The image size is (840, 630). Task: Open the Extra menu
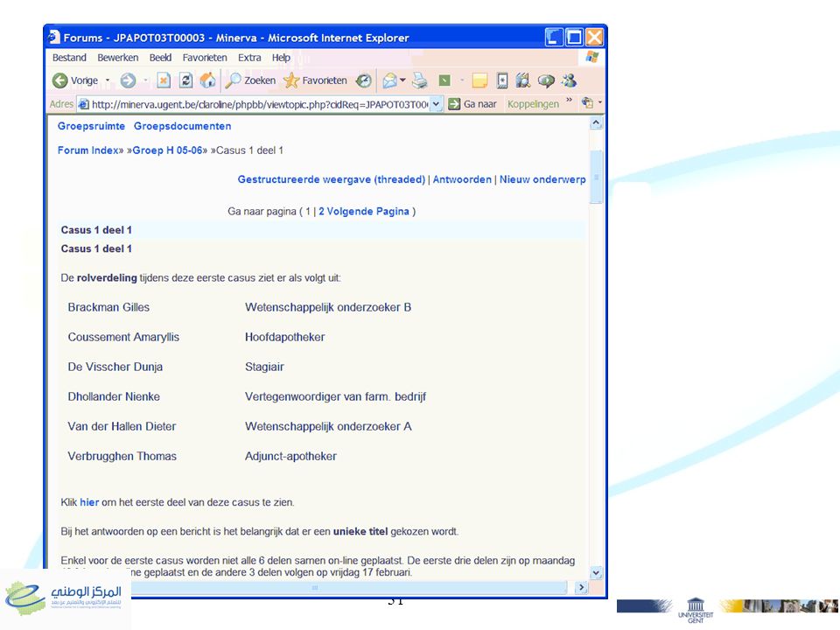(249, 58)
